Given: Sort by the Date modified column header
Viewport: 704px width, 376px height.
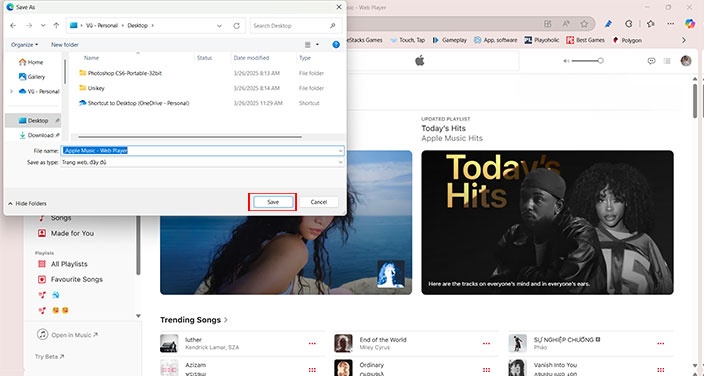Looking at the screenshot, I should point(251,58).
